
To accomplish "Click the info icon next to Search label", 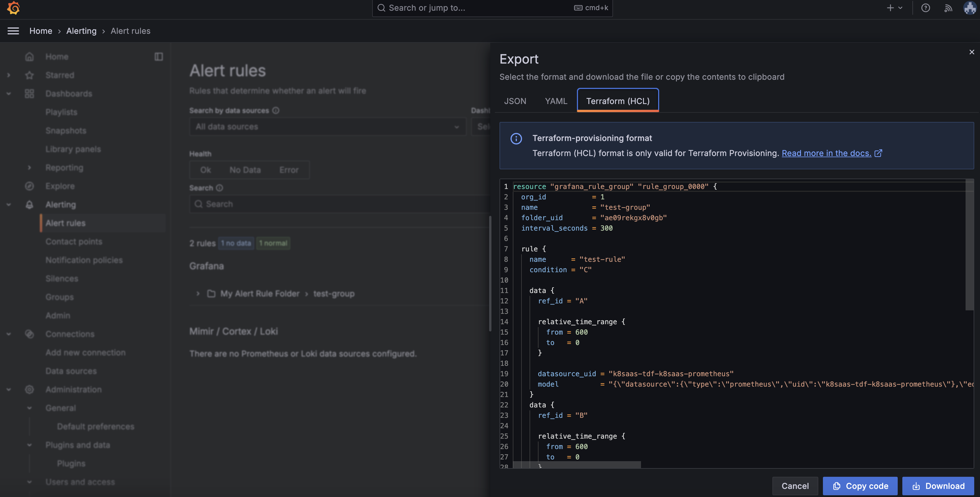I will click(219, 188).
